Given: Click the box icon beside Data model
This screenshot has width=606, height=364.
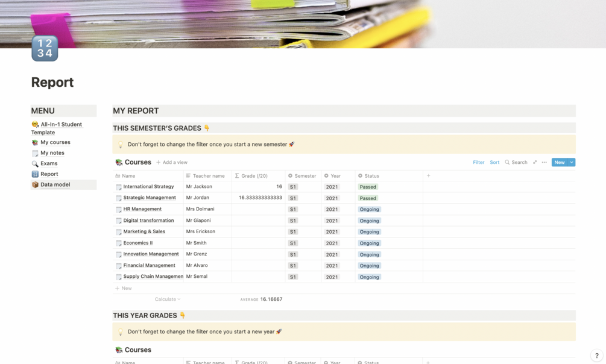Looking at the screenshot, I should (x=35, y=184).
